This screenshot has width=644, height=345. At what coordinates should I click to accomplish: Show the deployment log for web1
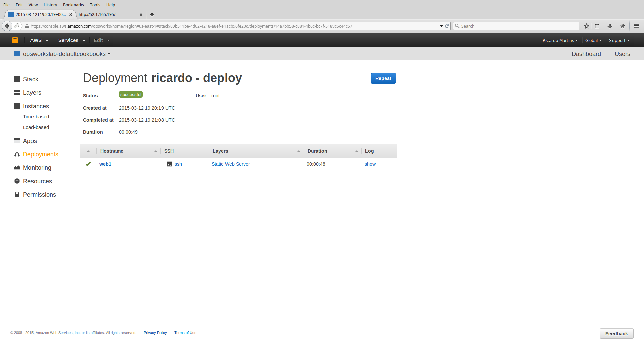[370, 164]
